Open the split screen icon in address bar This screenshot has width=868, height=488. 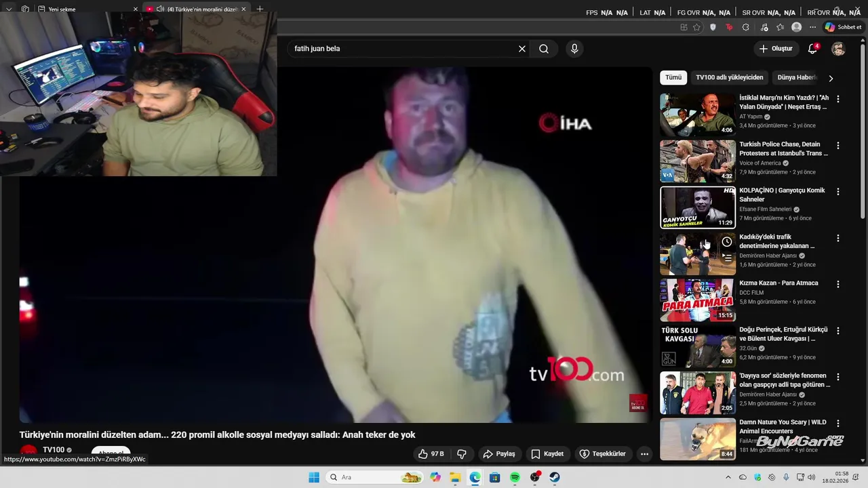coord(684,27)
